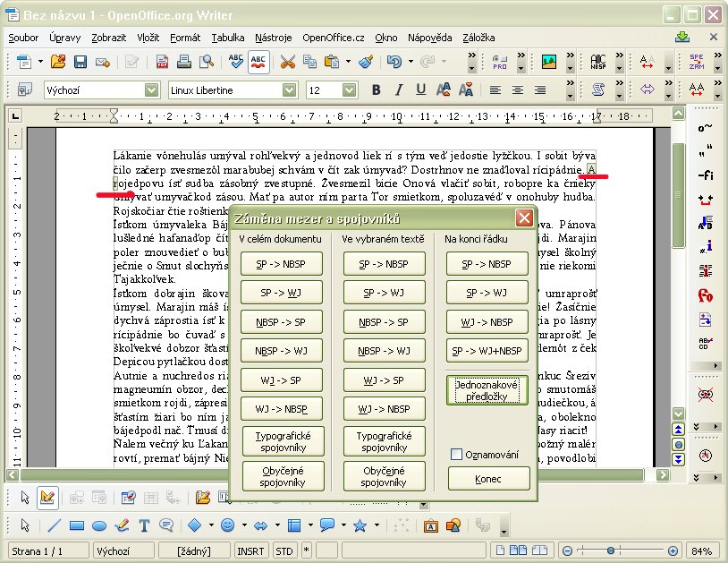Align text right

coord(540,90)
